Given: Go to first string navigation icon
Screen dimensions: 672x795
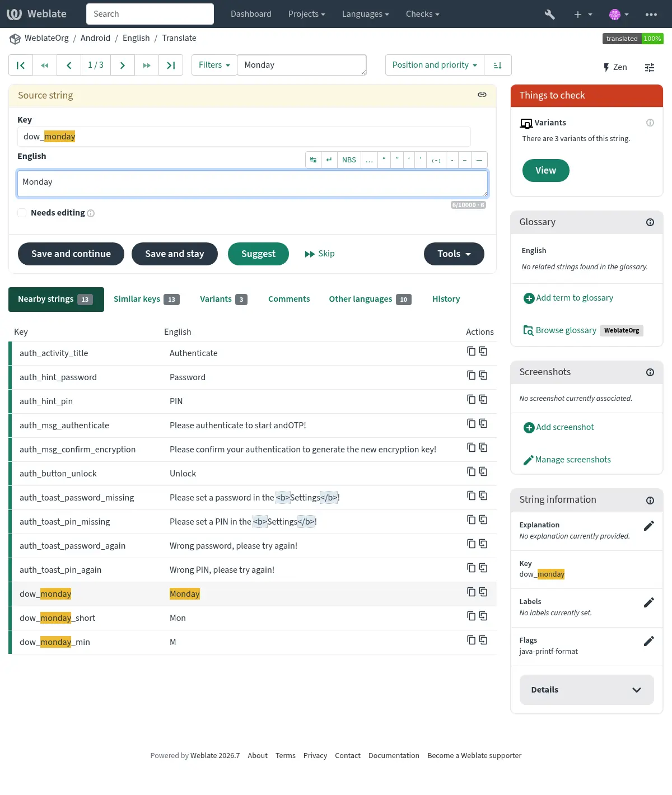Looking at the screenshot, I should coord(21,65).
